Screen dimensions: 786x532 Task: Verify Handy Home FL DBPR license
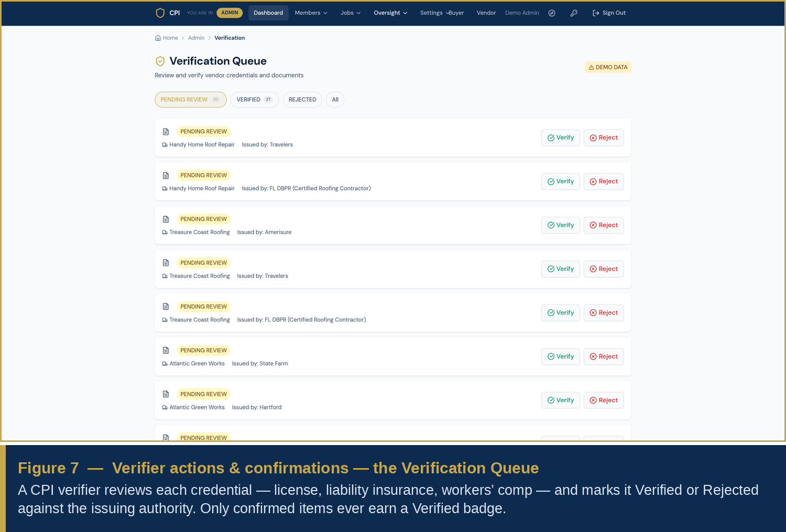(x=561, y=182)
